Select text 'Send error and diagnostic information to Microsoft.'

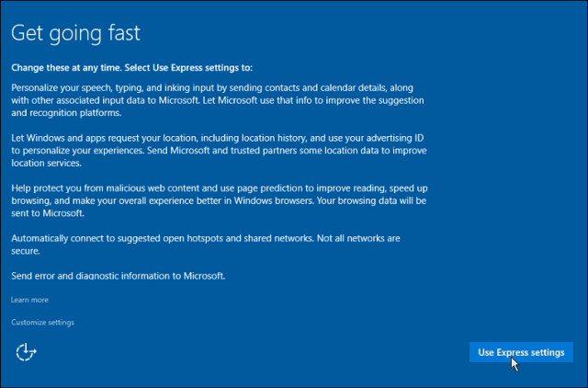click(x=119, y=276)
